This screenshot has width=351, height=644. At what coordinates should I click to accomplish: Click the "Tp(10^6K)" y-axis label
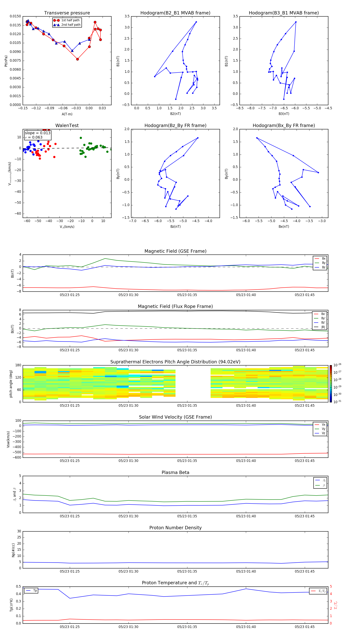coord(11,605)
